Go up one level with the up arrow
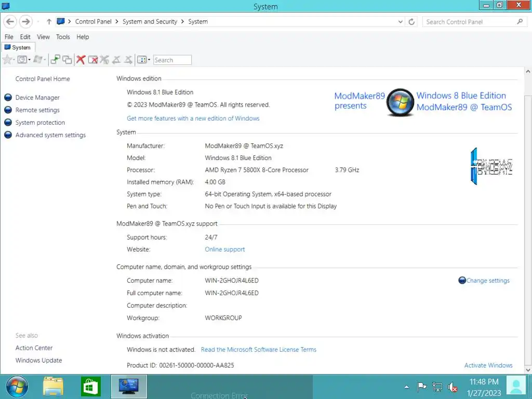 click(x=49, y=22)
